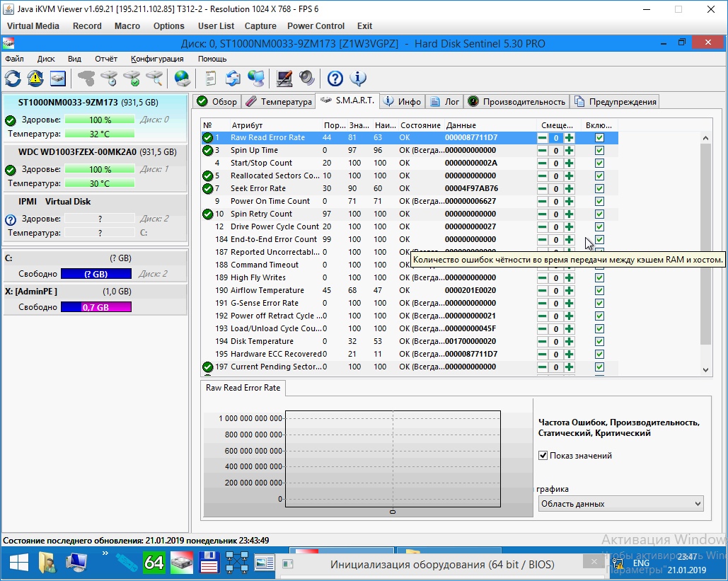Click the health bar of ST1000NM0033 disk
The image size is (728, 581).
[100, 120]
